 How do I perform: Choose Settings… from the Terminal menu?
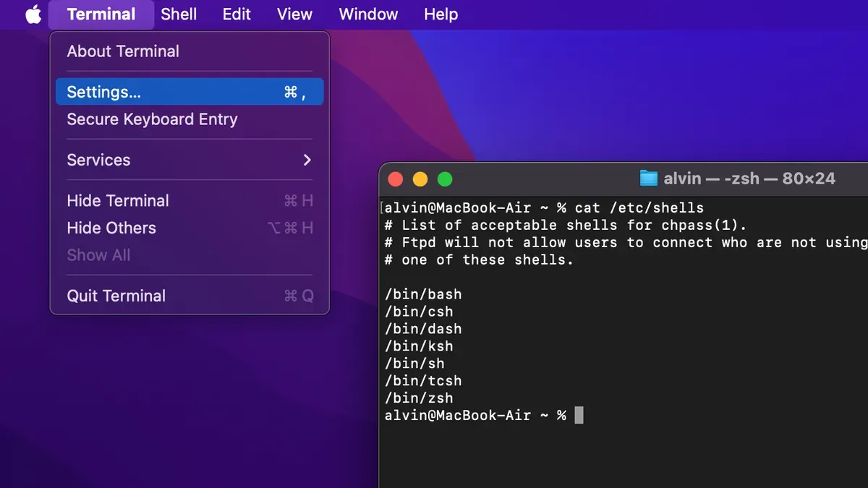[x=190, y=92]
